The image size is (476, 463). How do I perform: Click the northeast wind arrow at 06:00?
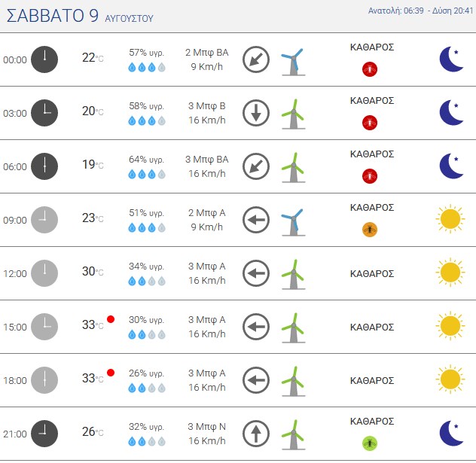[x=256, y=166]
